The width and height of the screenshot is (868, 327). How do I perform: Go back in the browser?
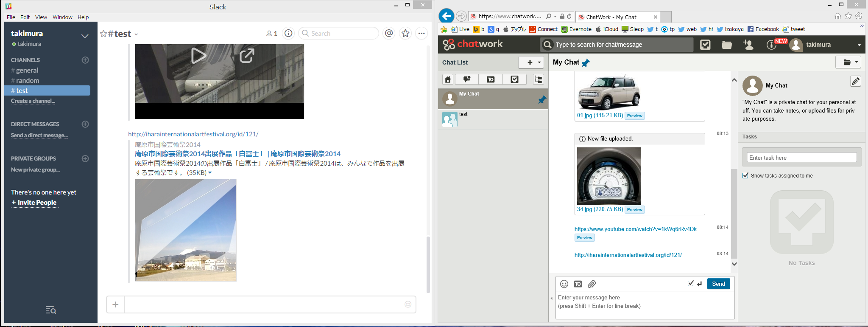[x=446, y=16]
